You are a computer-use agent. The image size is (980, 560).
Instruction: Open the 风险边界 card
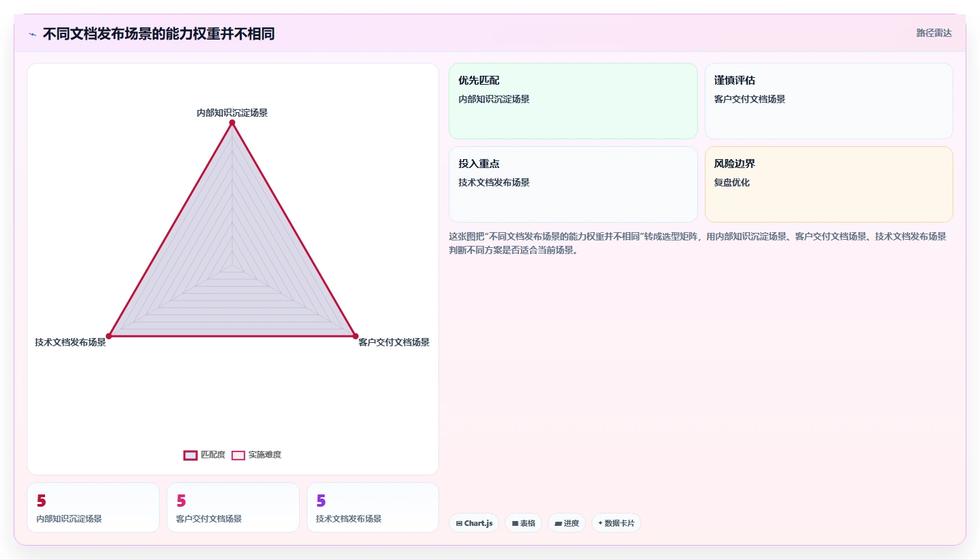coord(828,184)
